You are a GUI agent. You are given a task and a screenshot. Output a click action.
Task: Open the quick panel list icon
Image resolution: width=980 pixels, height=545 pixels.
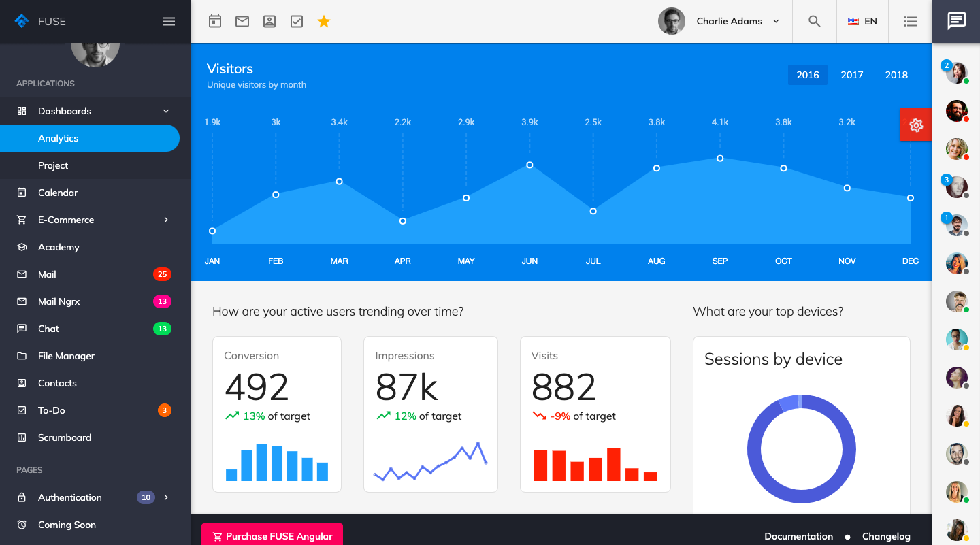click(x=910, y=22)
